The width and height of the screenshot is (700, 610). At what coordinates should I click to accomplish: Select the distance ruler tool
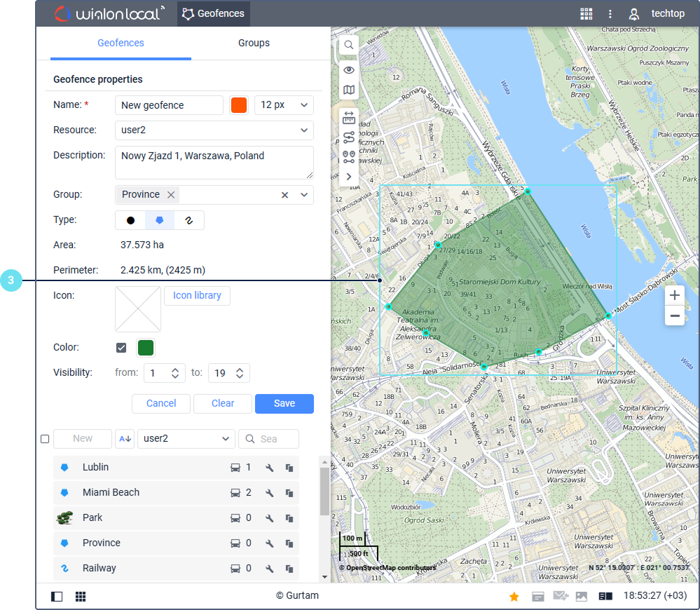348,118
